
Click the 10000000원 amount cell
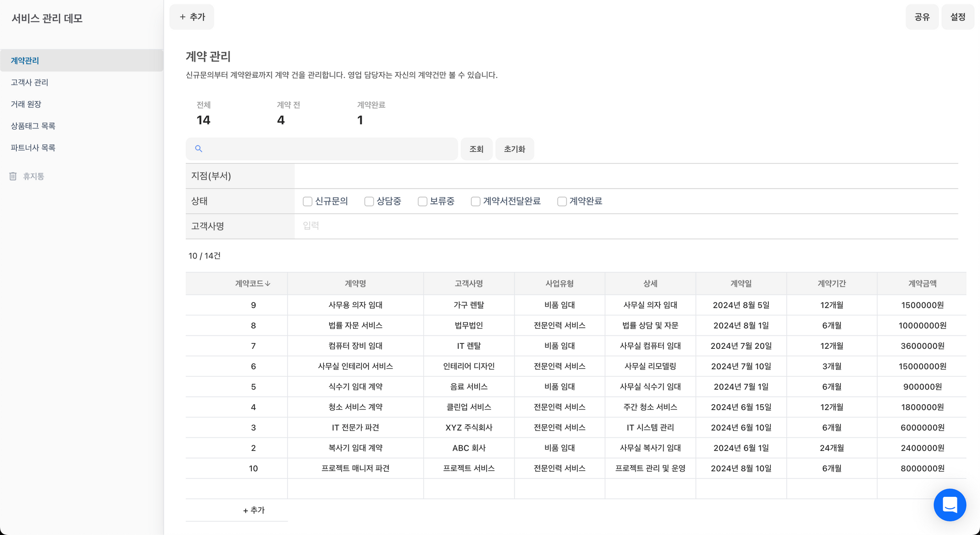click(x=922, y=325)
